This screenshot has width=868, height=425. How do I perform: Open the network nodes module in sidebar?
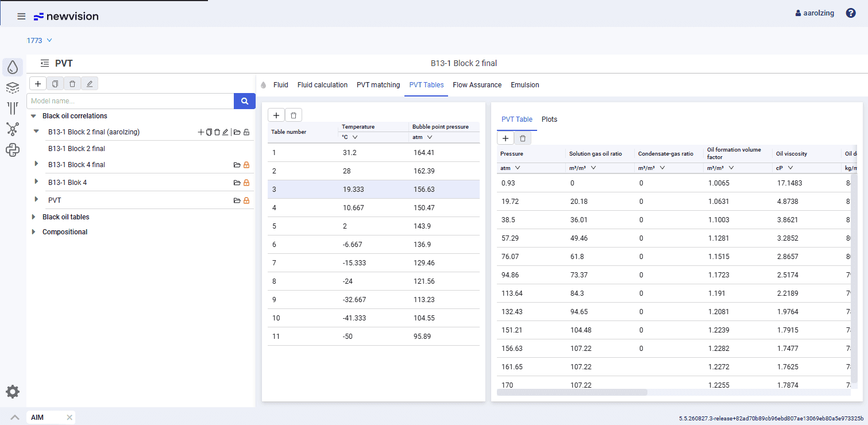click(13, 129)
